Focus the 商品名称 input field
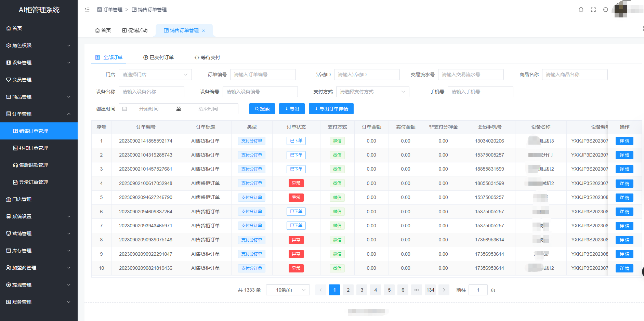644x321 pixels. coord(575,75)
